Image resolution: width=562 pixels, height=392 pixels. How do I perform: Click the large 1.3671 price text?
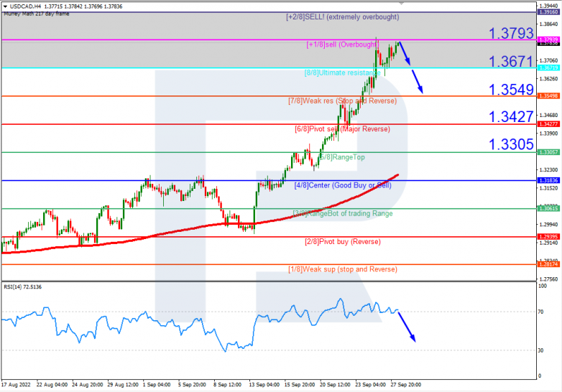(x=511, y=62)
